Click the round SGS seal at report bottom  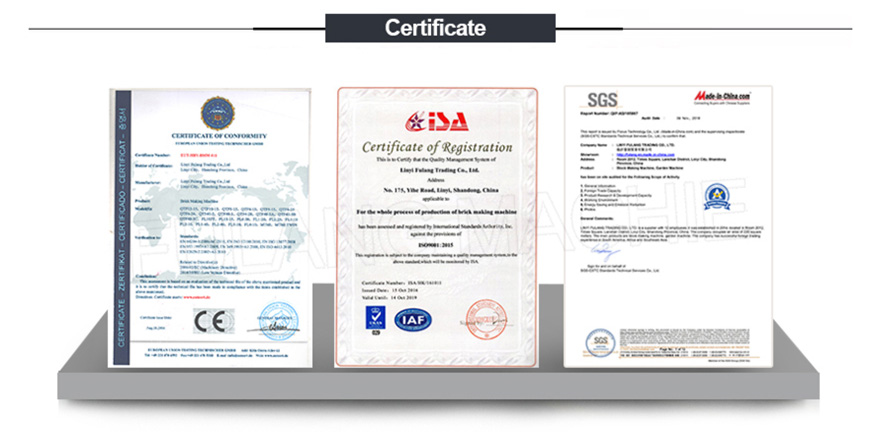pos(600,342)
